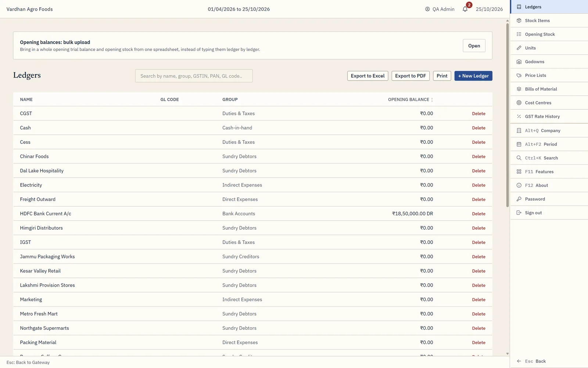Open the Electricity ledger row
The width and height of the screenshot is (588, 368).
pos(253,185)
